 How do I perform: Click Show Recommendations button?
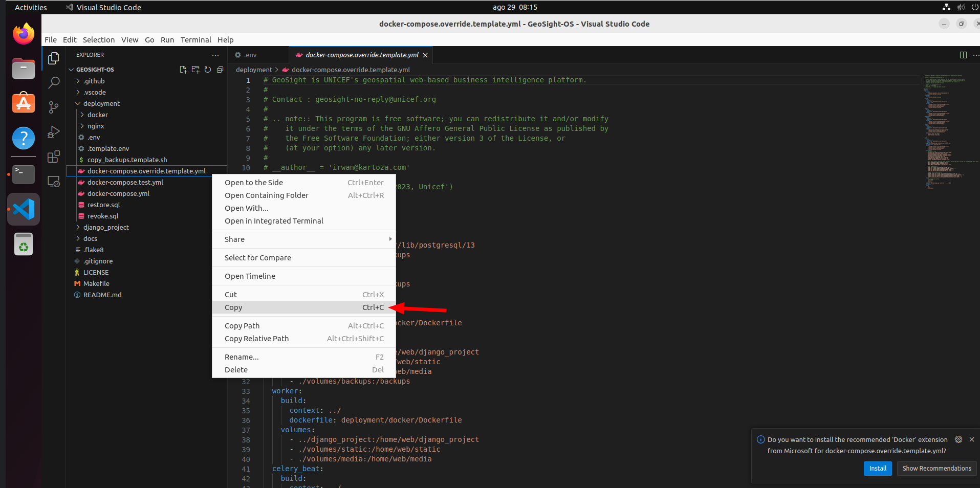point(937,469)
